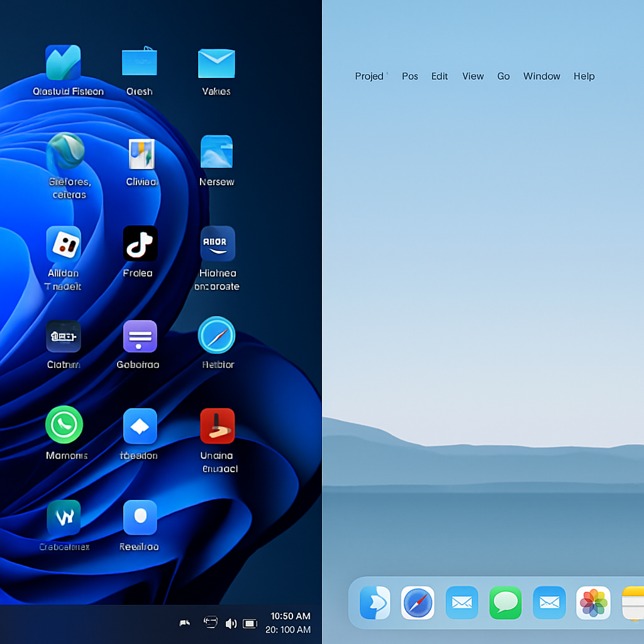Click the leftmost flag-shaped tray icon
The height and width of the screenshot is (644, 644).
point(185,623)
